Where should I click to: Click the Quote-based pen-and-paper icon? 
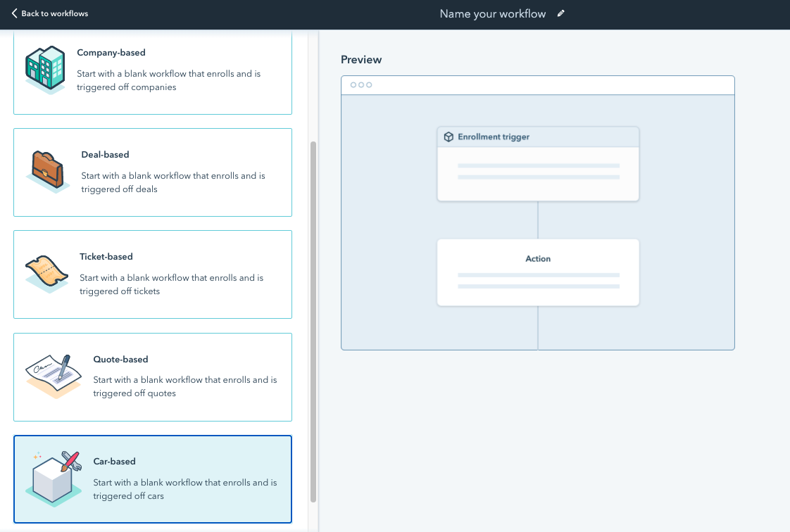coord(53,375)
